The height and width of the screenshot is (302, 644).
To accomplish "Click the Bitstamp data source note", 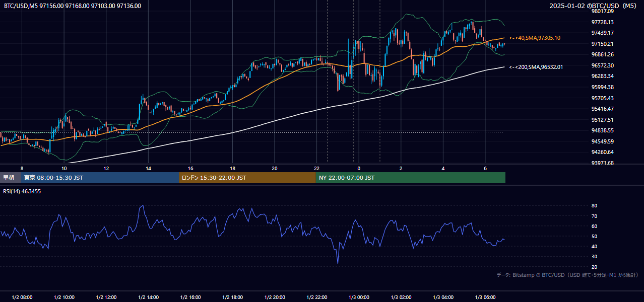I will (x=568, y=275).
